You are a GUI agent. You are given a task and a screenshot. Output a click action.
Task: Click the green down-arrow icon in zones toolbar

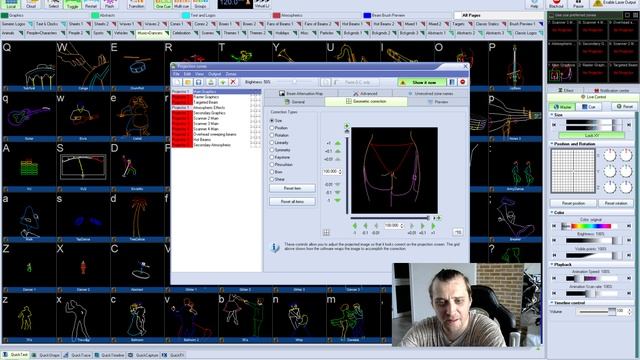click(222, 82)
